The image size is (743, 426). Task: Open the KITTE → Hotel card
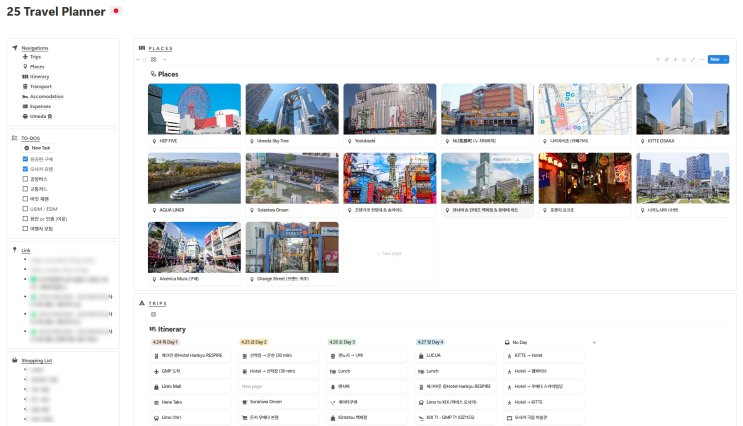[544, 355]
